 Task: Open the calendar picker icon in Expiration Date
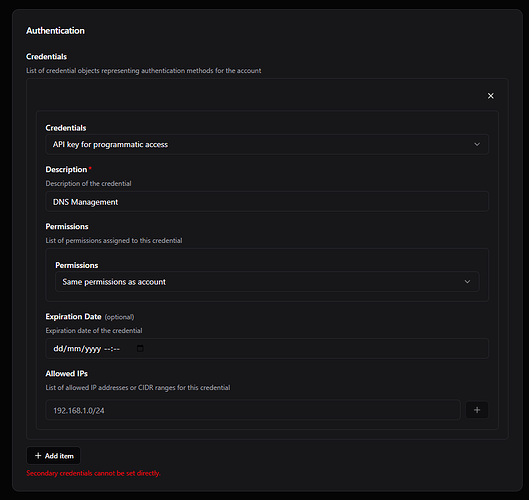click(x=140, y=348)
